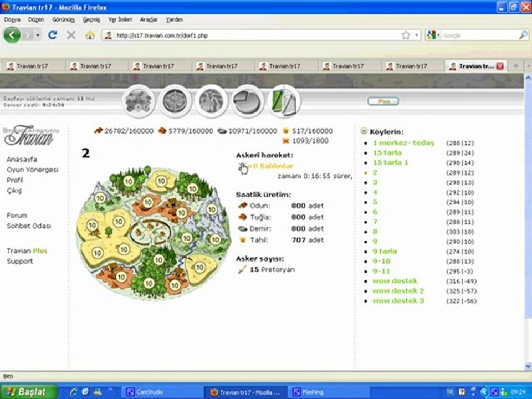Screen dimensions: 532x399
Task: Open the Profil link
Action: (x=14, y=180)
